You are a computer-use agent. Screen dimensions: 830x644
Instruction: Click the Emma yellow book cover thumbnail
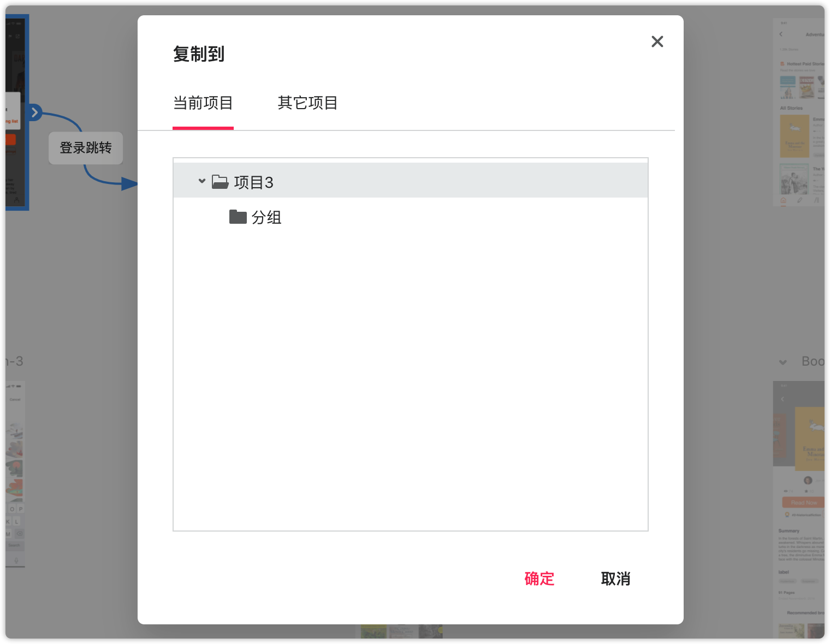click(x=795, y=136)
